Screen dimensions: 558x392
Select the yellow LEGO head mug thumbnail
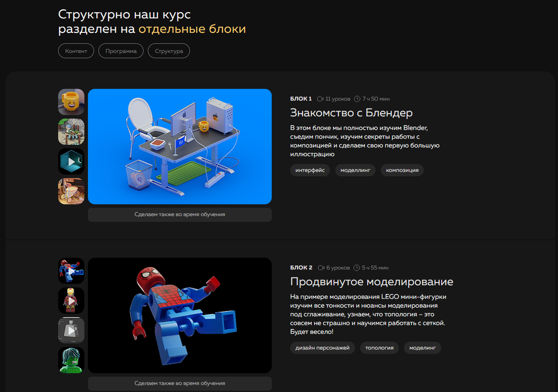coord(71,102)
